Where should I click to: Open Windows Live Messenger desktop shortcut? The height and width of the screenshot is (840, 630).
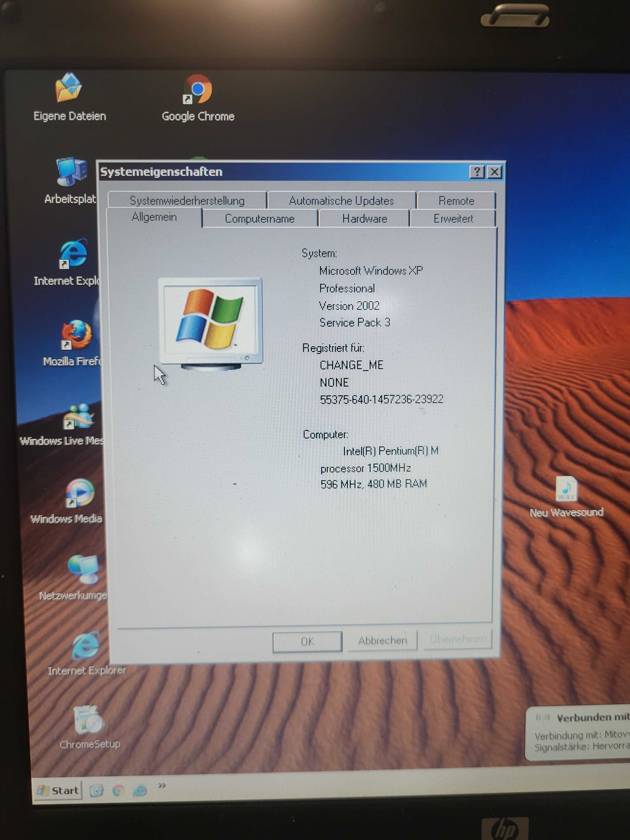79,416
